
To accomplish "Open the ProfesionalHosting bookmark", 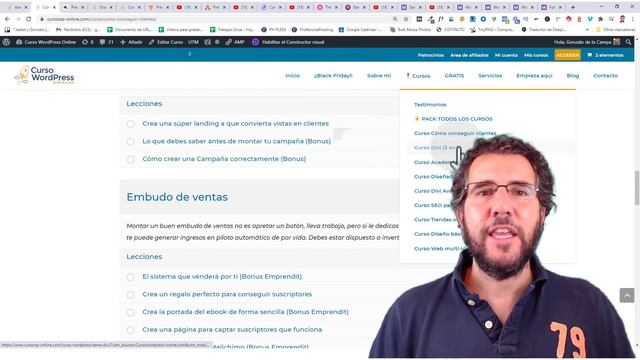I will (x=312, y=30).
